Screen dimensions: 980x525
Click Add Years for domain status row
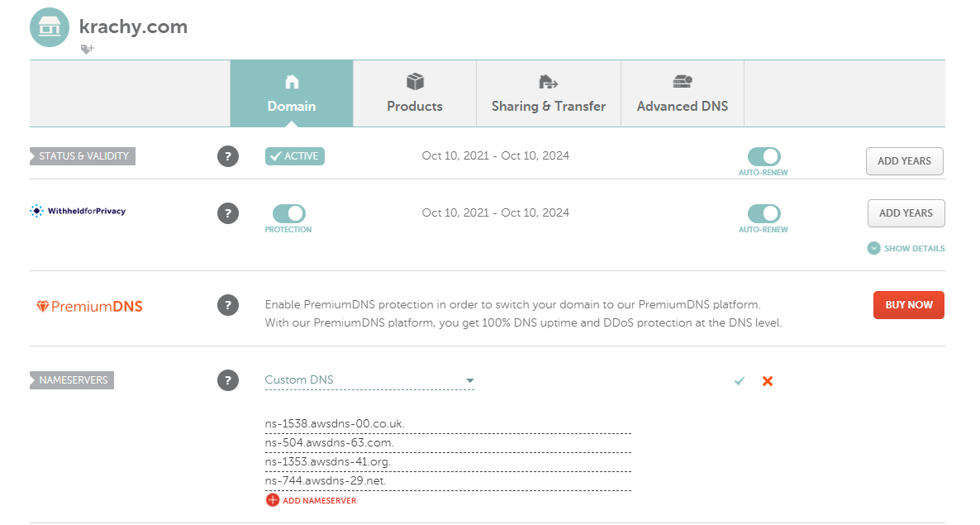pyautogui.click(x=904, y=161)
